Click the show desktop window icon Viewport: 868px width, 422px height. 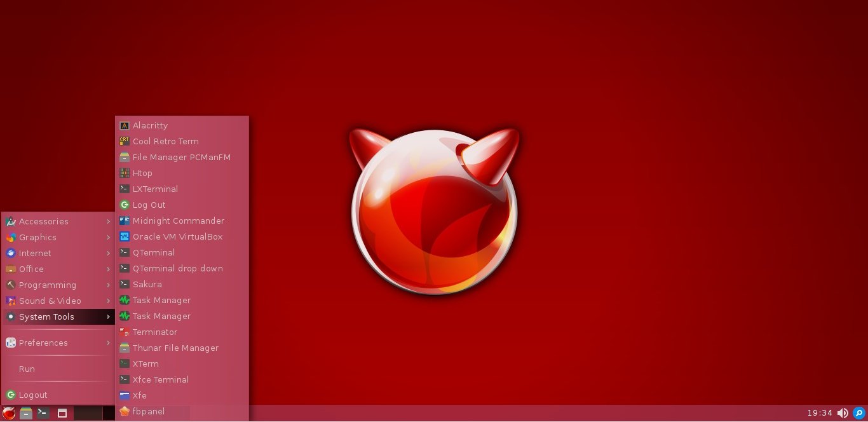62,413
